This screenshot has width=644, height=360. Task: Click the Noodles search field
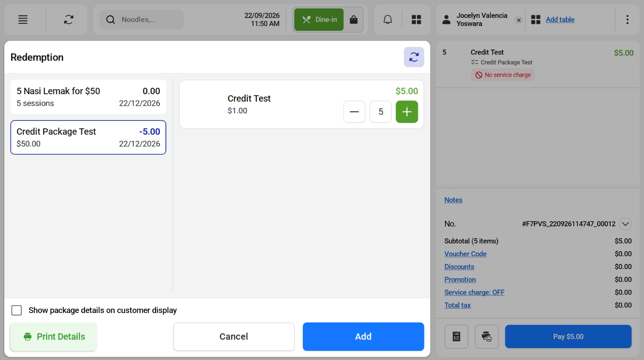[142, 20]
